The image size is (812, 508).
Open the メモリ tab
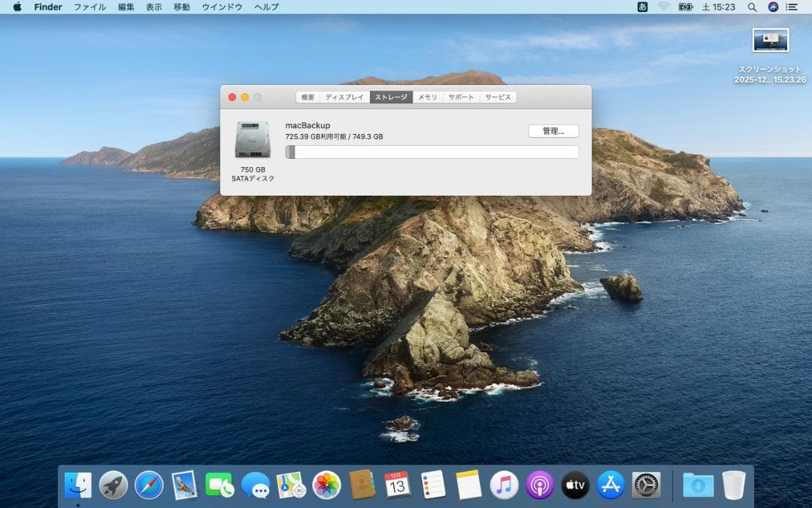(428, 96)
